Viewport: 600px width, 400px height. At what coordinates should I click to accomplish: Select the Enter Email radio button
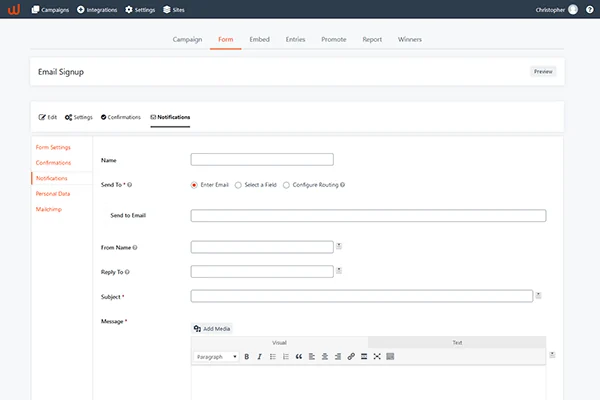[194, 185]
